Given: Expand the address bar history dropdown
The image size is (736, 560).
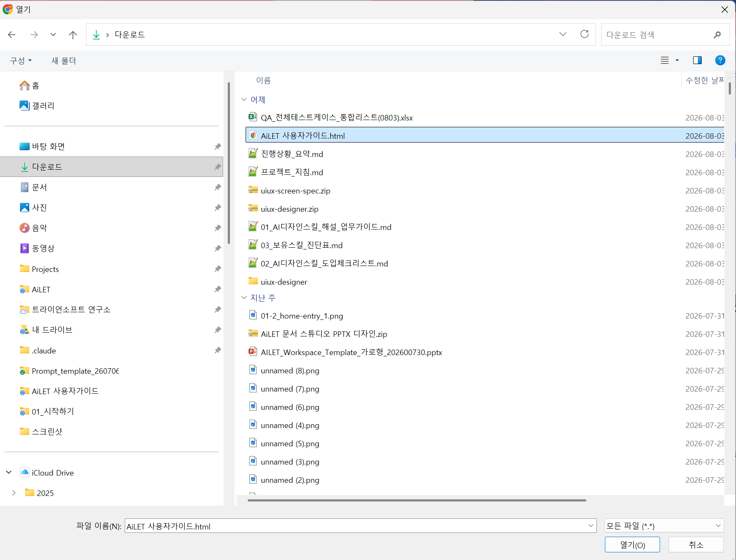Looking at the screenshot, I should (563, 34).
